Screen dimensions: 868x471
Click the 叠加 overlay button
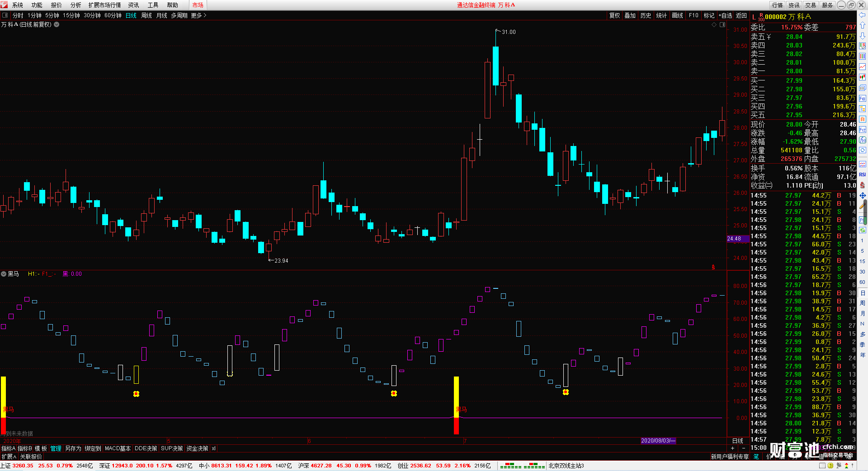pos(630,15)
